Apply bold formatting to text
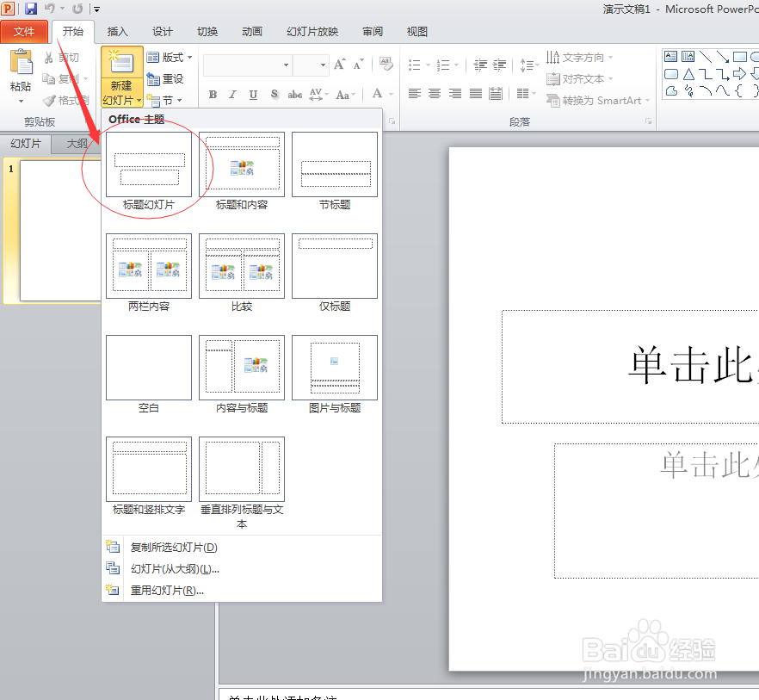 (x=213, y=95)
